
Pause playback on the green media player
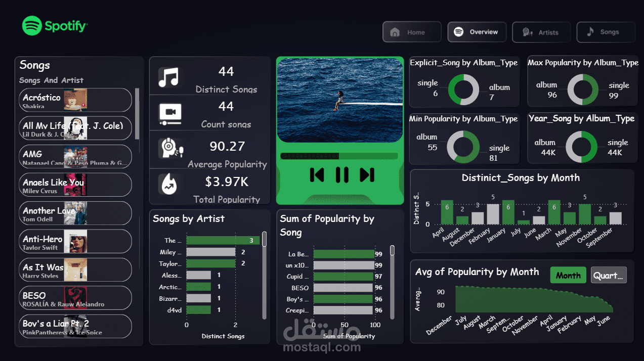coord(340,175)
